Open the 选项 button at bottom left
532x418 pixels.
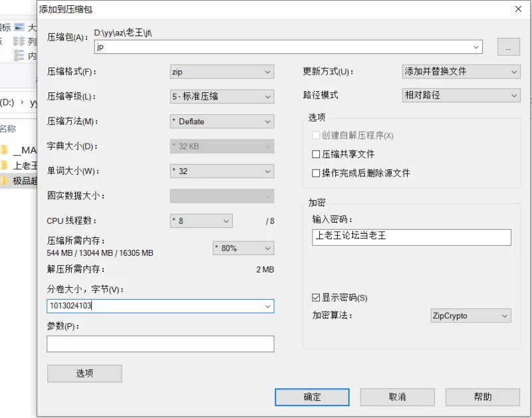pyautogui.click(x=84, y=373)
